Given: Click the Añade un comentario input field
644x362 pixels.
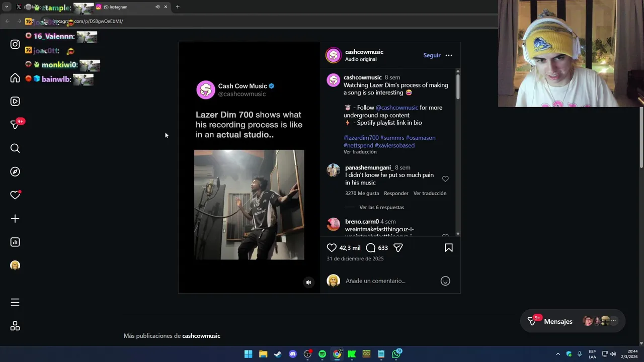Looking at the screenshot, I should click(390, 281).
